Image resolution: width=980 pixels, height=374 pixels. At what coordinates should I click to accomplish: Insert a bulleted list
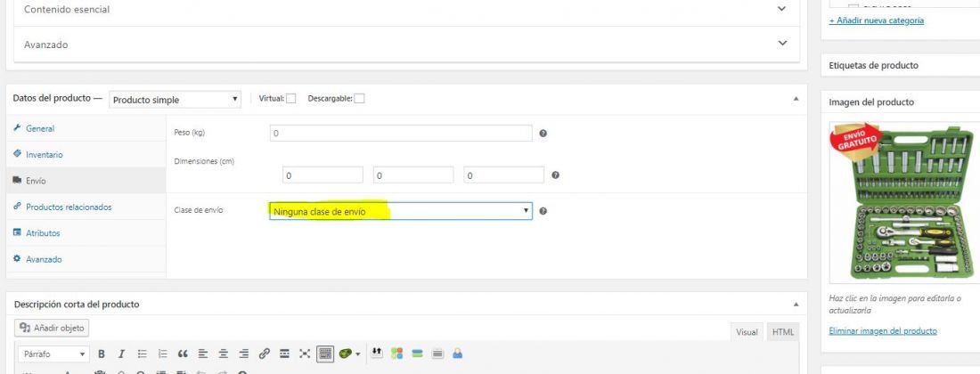pos(142,354)
